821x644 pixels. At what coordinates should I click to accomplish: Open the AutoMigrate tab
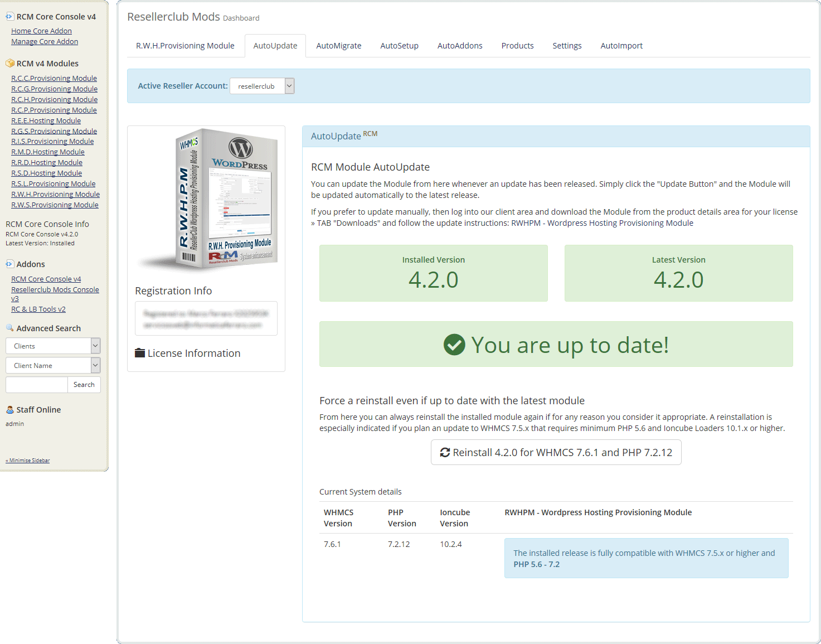coord(339,46)
